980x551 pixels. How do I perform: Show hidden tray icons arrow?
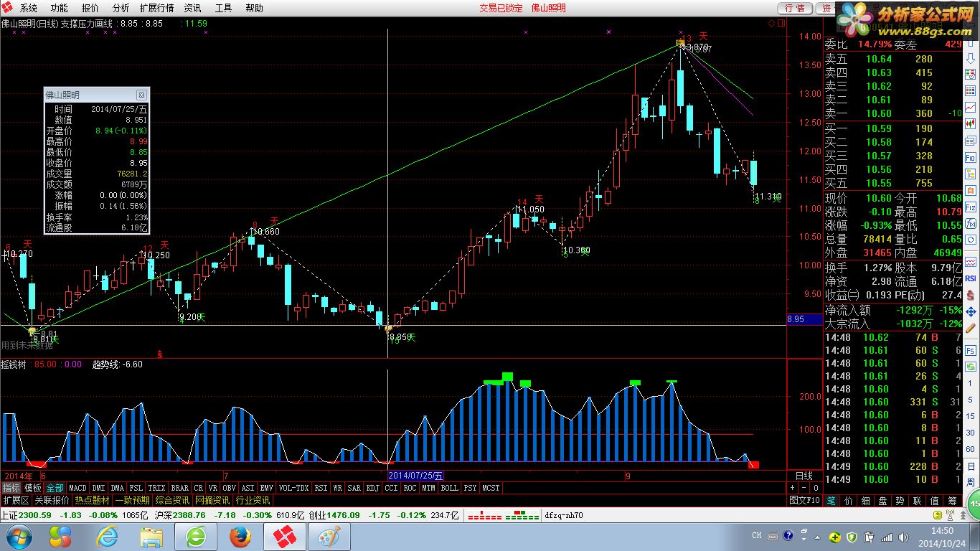tap(817, 537)
